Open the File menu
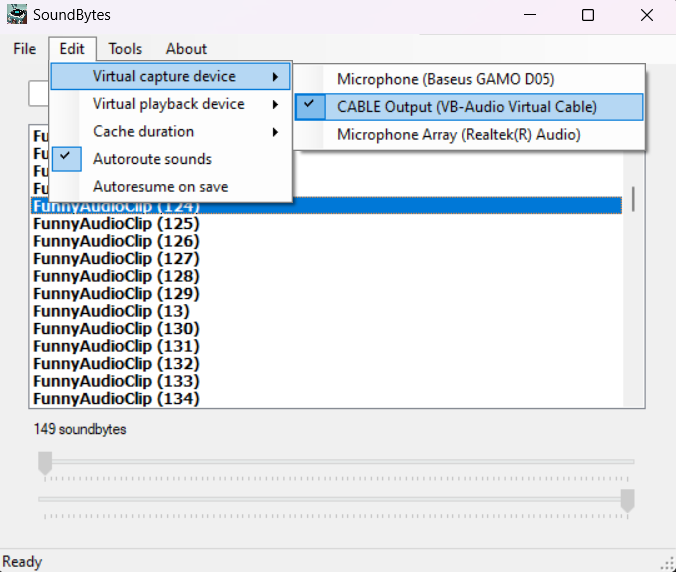The height and width of the screenshot is (572, 676). coord(25,49)
